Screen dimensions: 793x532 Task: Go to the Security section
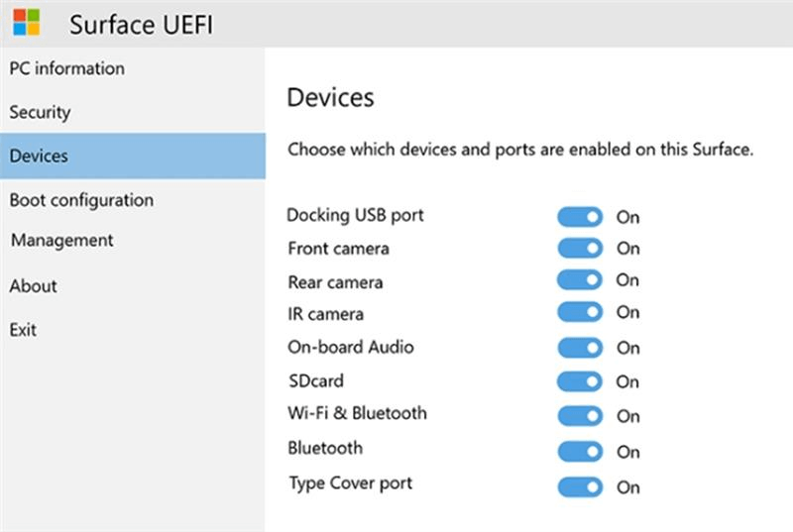click(40, 112)
